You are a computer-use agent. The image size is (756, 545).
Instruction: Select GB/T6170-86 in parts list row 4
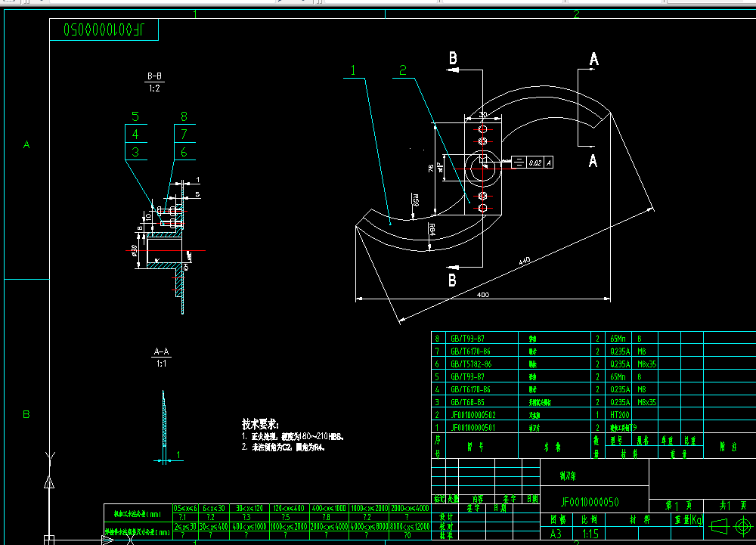(470, 389)
